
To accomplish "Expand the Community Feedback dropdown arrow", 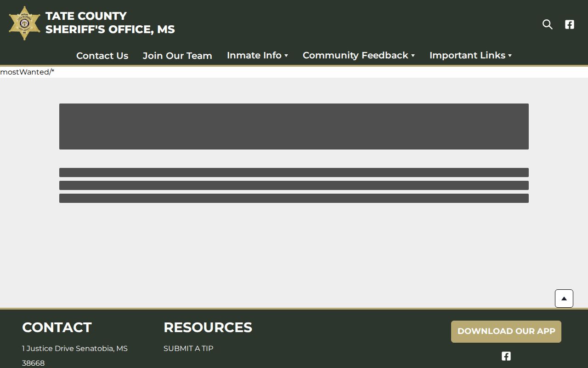I will [413, 56].
